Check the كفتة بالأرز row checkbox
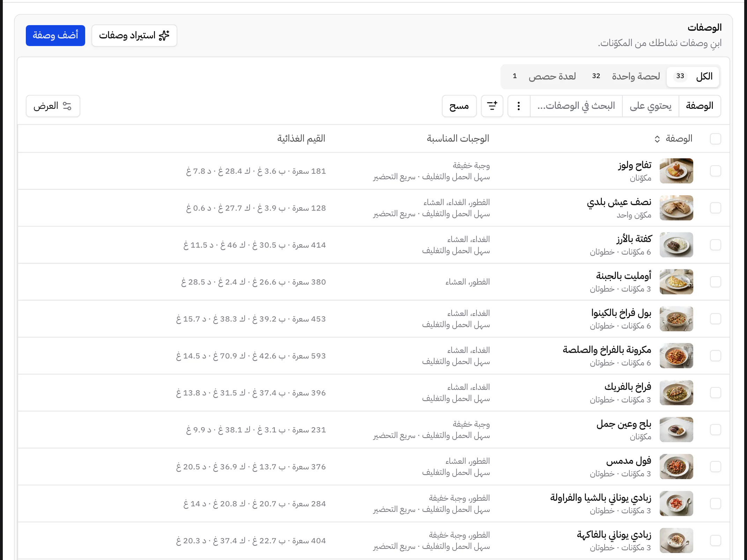 click(x=716, y=245)
